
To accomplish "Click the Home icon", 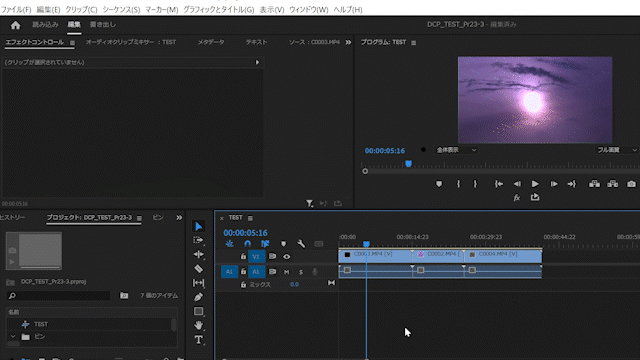I will (x=16, y=25).
